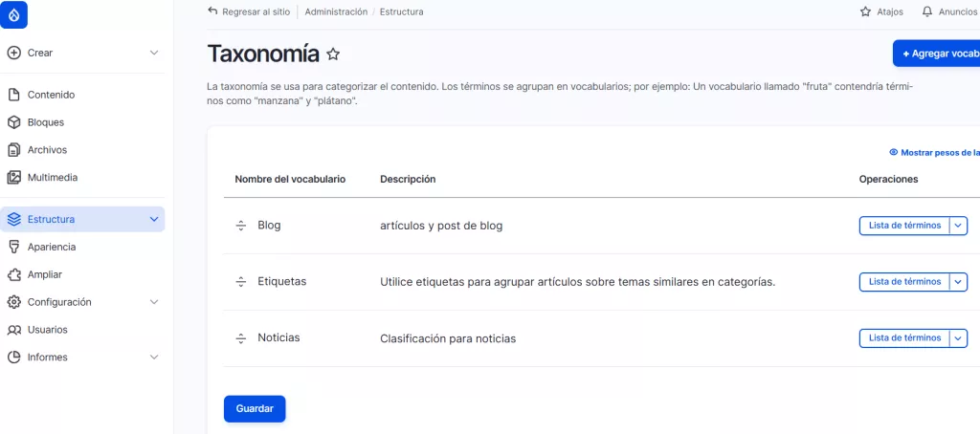Click the Bloques cube icon
Viewport: 980px width, 434px height.
tap(13, 122)
